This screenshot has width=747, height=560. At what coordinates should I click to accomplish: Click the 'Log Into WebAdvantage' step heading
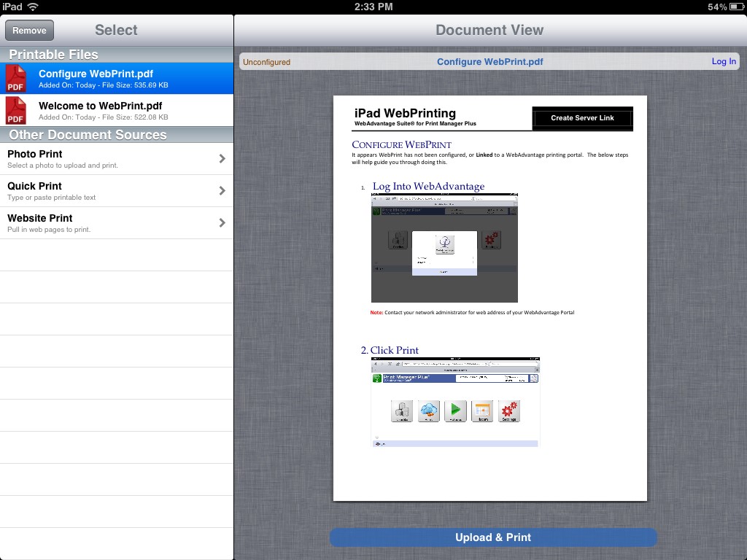coord(428,186)
